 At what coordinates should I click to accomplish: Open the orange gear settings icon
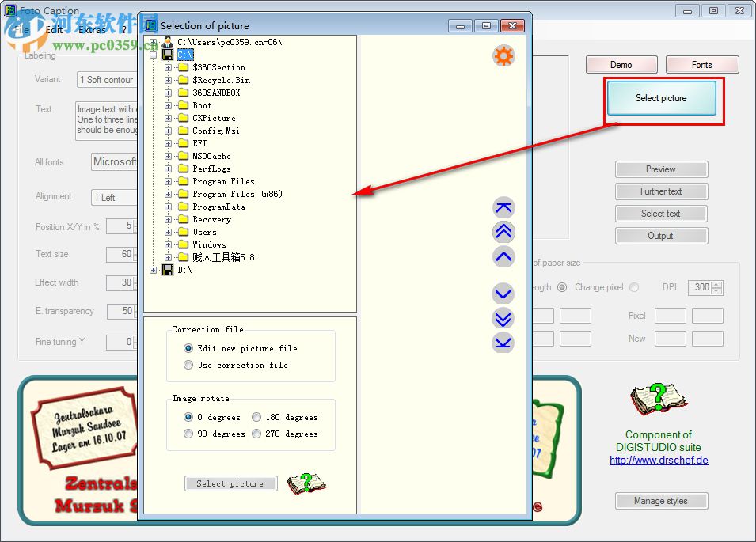click(503, 56)
